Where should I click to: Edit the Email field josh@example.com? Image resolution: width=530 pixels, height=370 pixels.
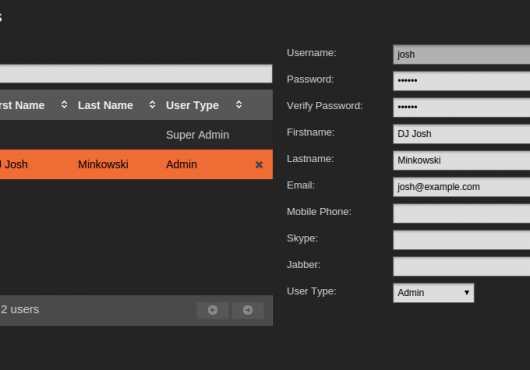pyautogui.click(x=461, y=187)
